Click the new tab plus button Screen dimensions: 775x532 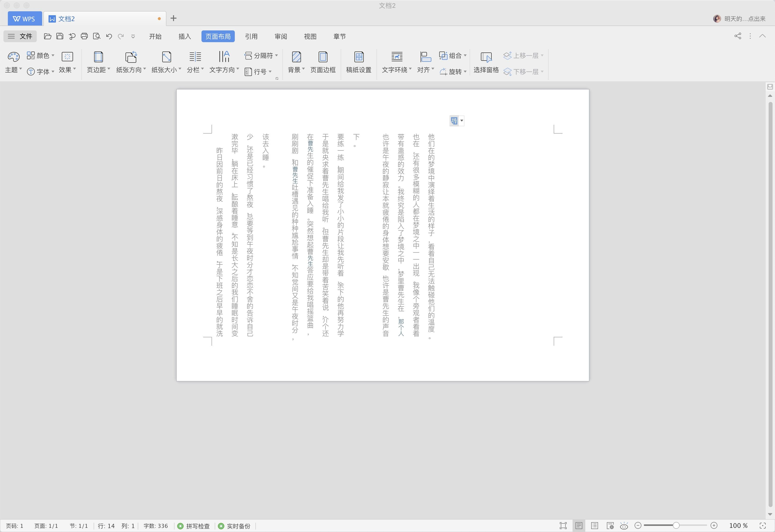click(x=174, y=18)
